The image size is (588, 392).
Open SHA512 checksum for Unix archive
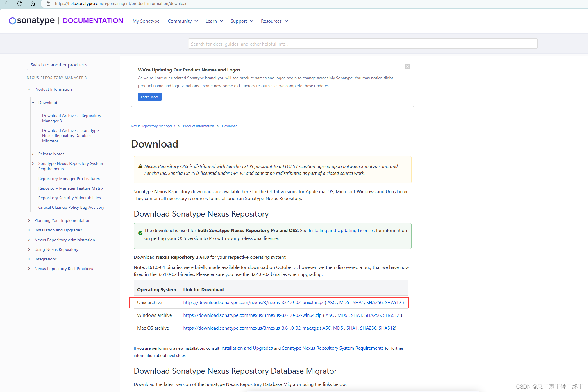point(393,302)
